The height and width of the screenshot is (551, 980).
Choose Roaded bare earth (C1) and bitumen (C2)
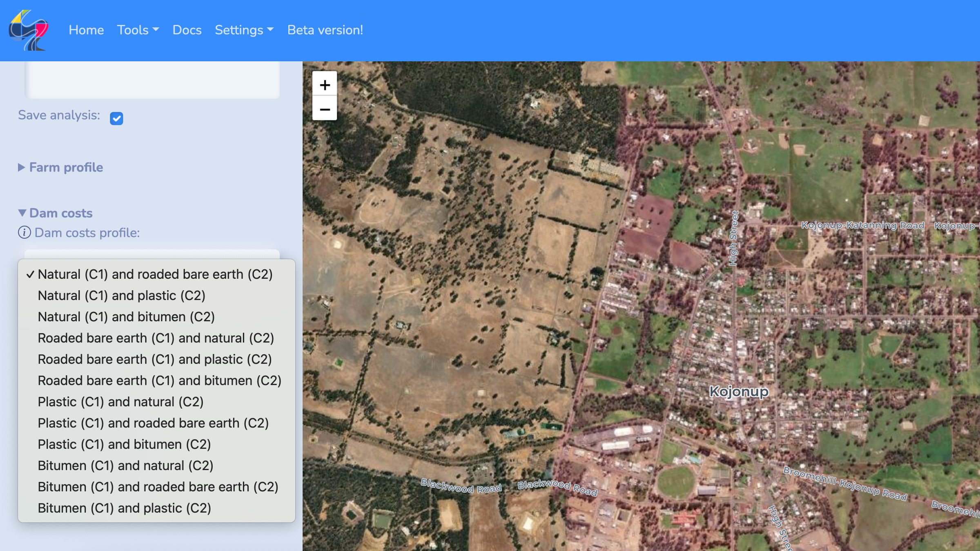tap(156, 380)
